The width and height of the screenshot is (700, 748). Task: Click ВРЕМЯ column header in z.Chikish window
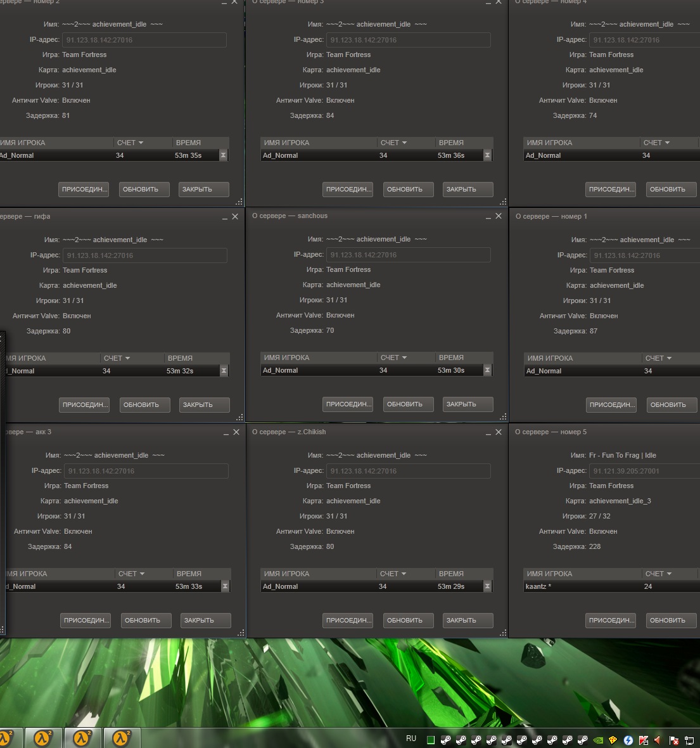pos(464,574)
